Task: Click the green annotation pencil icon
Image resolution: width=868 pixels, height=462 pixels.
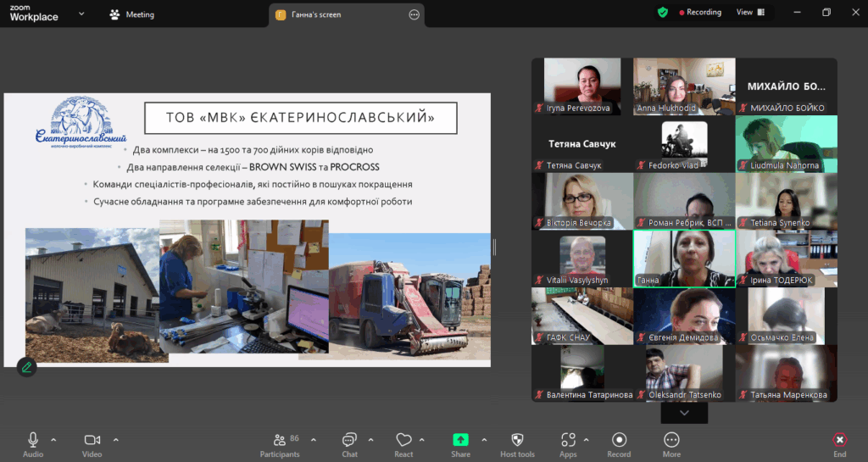Action: [x=27, y=367]
